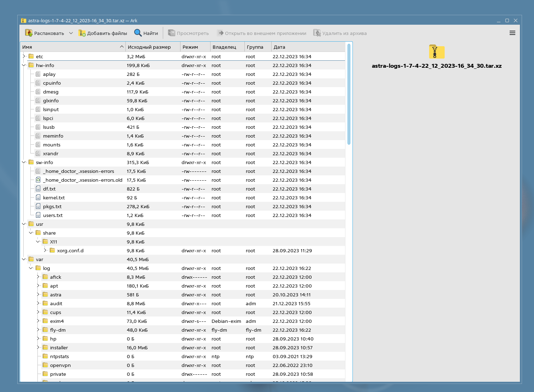
Task: Select the cpuinfo file icon
Action: coord(38,83)
